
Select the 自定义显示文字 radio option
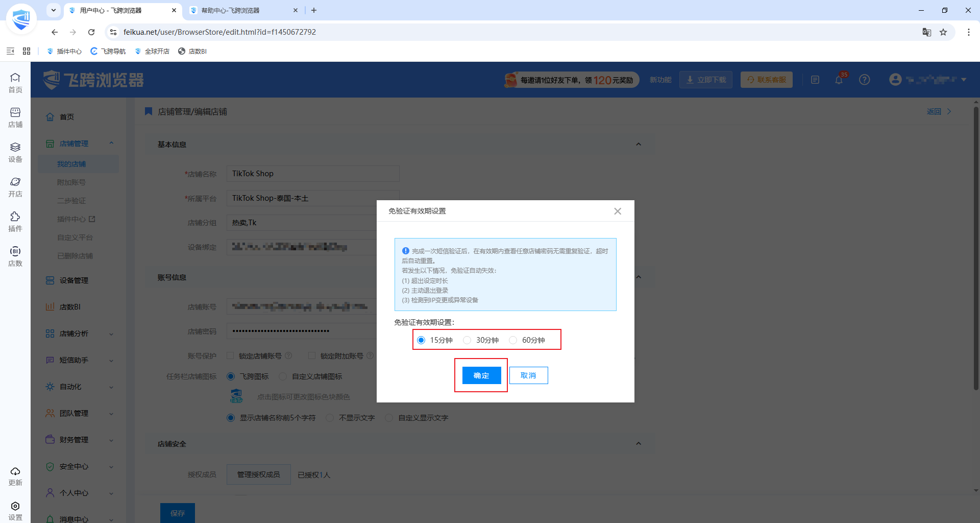click(389, 418)
